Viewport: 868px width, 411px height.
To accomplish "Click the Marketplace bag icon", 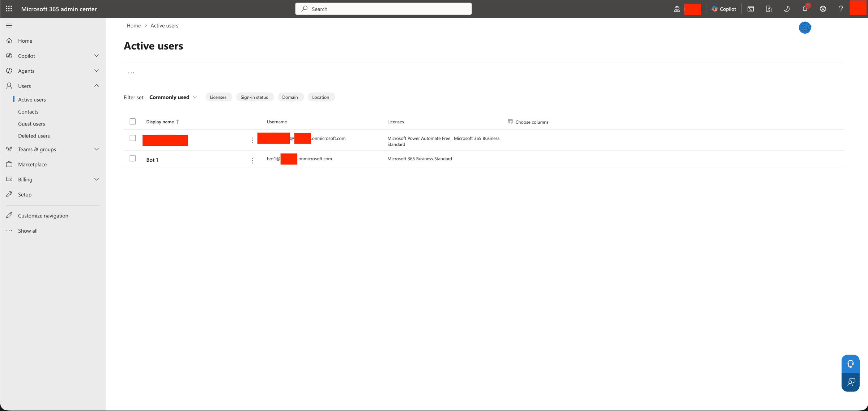I will 9,164.
